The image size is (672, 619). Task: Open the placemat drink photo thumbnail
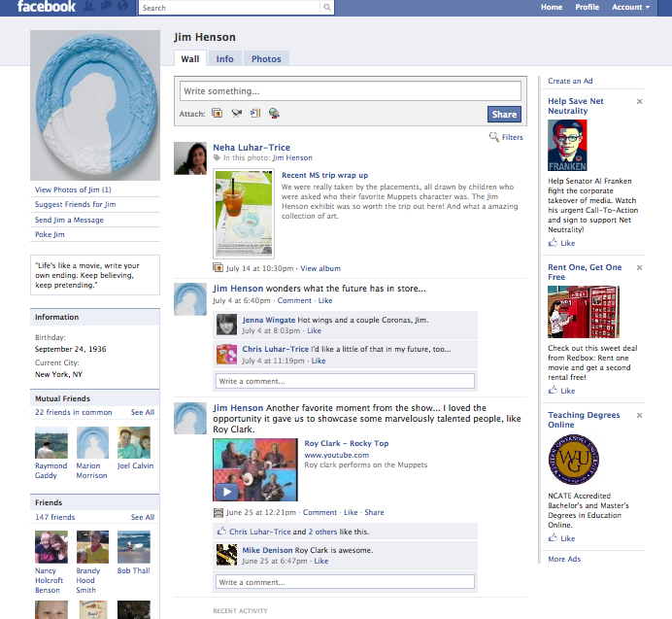tap(244, 213)
